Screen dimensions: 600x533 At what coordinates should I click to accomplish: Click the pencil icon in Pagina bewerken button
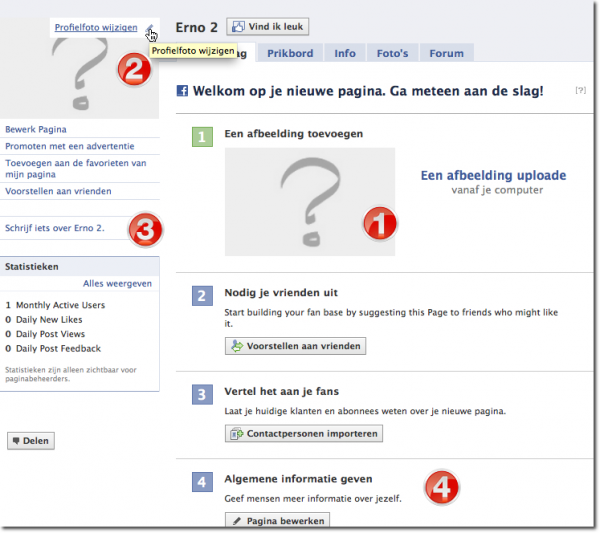pyautogui.click(x=237, y=521)
